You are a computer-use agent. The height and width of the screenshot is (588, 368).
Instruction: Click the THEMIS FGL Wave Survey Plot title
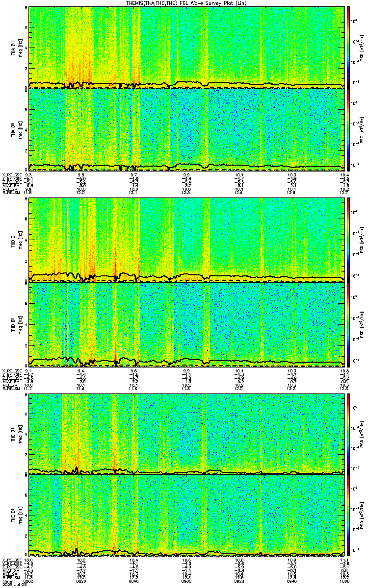point(187,3)
